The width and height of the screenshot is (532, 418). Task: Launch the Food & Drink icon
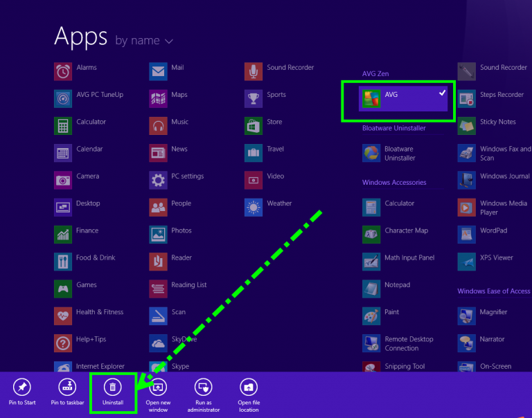(63, 262)
